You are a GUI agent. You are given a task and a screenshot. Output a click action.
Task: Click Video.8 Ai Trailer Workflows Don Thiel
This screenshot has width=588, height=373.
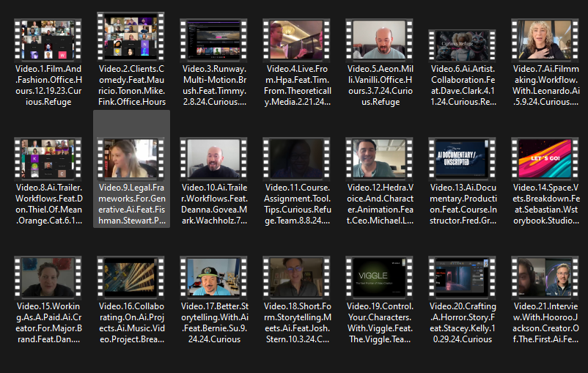(x=48, y=158)
